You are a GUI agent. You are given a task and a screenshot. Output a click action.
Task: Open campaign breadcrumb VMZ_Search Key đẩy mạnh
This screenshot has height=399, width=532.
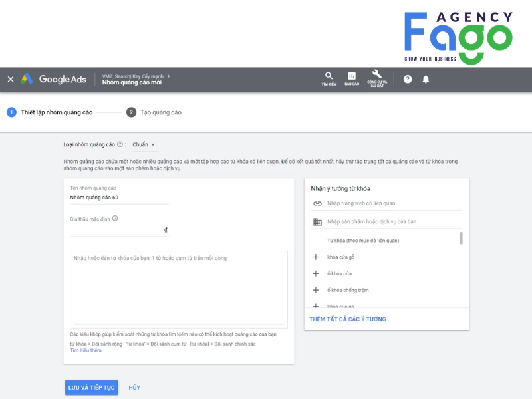(132, 76)
